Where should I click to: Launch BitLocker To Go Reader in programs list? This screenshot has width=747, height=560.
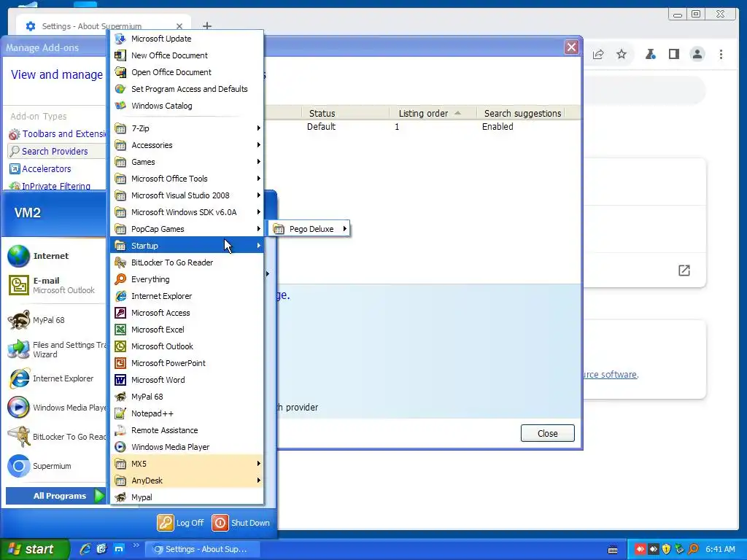point(187,262)
